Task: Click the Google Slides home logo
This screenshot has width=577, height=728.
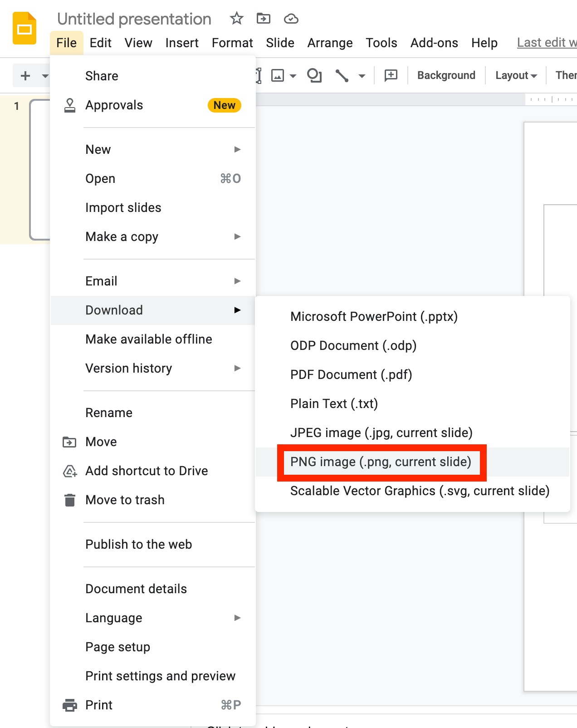Action: [24, 29]
